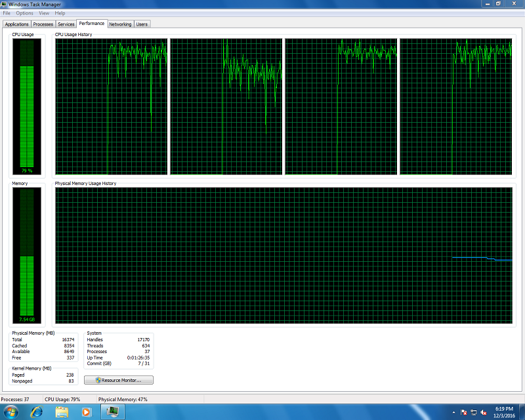This screenshot has height=420, width=525.
Task: Click status bar 'CPU Usage: 79%'
Action: (x=62, y=399)
